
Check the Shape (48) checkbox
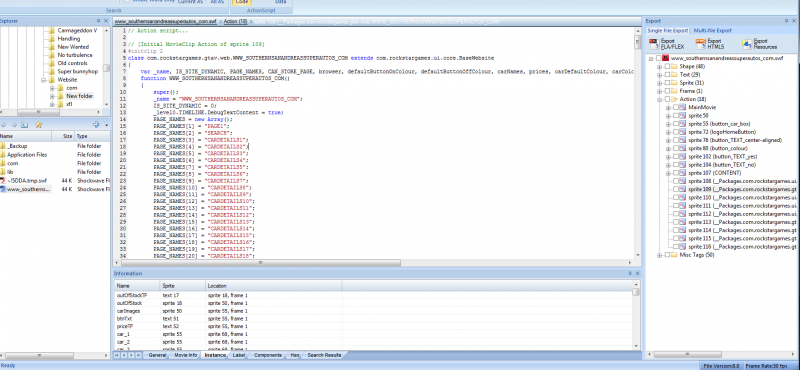pos(667,67)
